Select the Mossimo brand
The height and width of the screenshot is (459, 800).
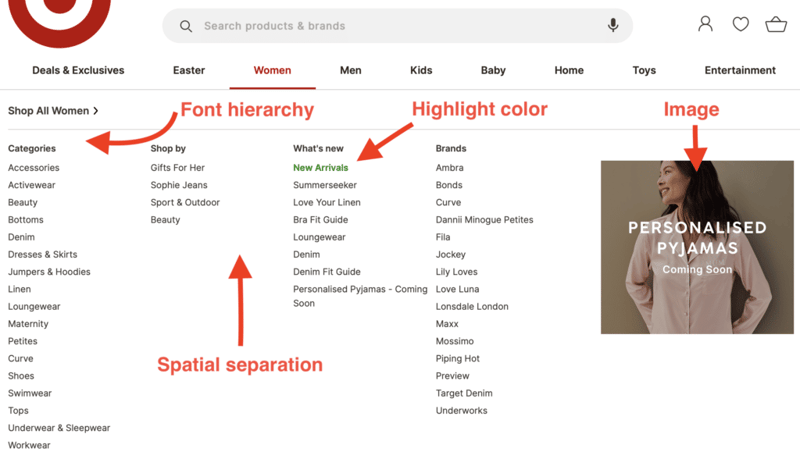tap(455, 341)
